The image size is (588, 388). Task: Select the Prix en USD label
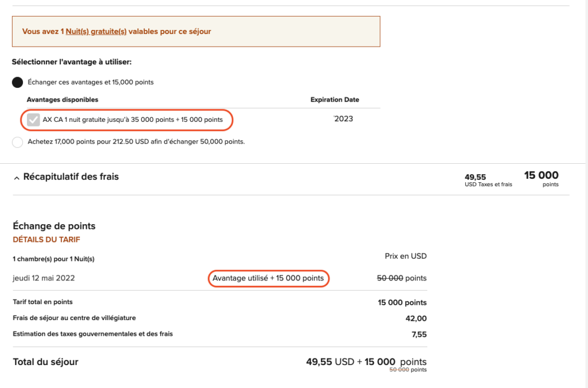405,256
